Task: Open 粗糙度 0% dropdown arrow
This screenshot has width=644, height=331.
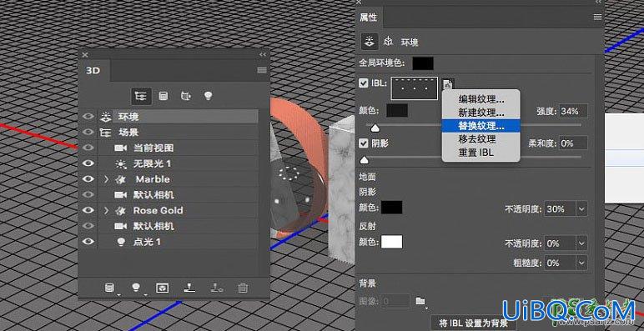Action: pos(581,263)
